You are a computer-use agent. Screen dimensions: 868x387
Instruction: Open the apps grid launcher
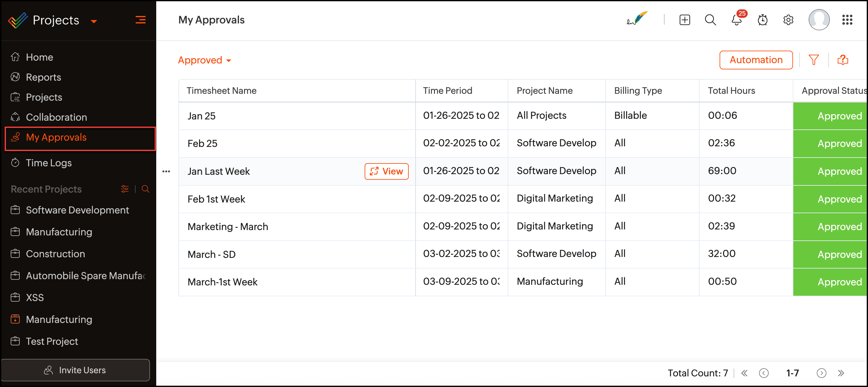(847, 20)
